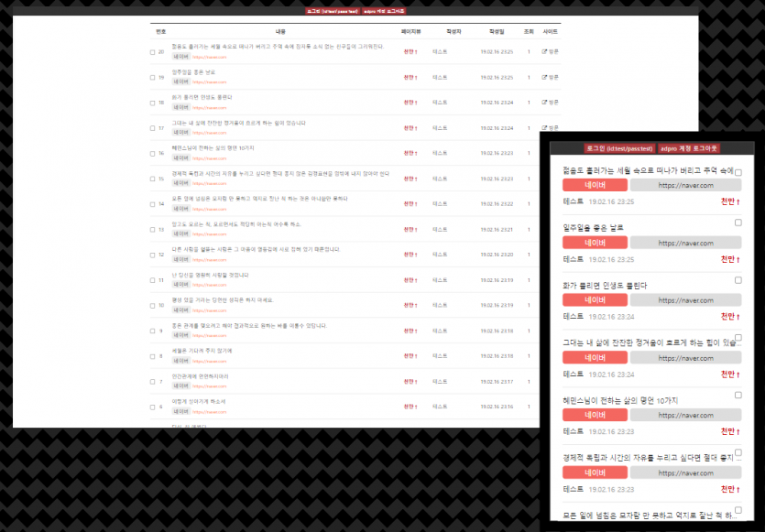
Task: Open the 방문 visit icon for post 19
Action: coord(545,77)
